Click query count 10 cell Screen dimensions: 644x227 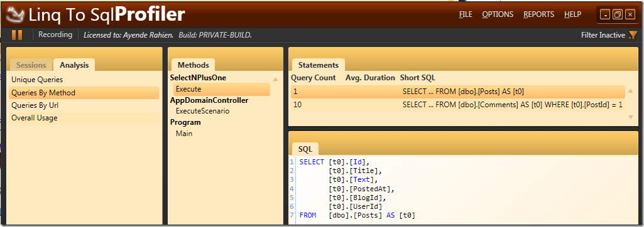[298, 105]
